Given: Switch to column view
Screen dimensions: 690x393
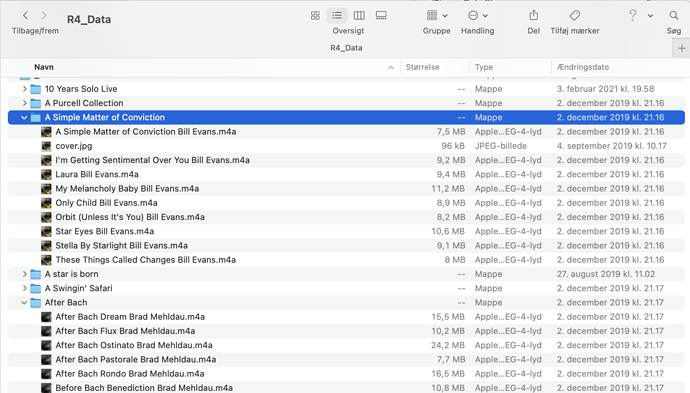Looking at the screenshot, I should pos(359,15).
